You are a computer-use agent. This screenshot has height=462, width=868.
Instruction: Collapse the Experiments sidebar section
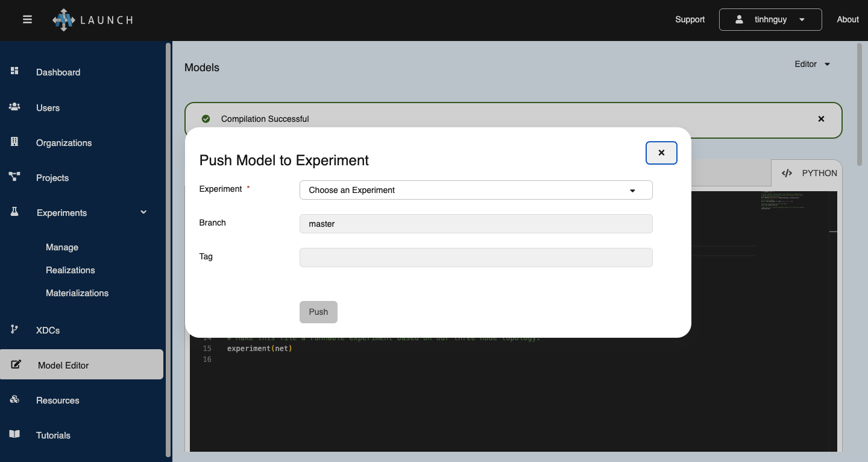tap(143, 212)
